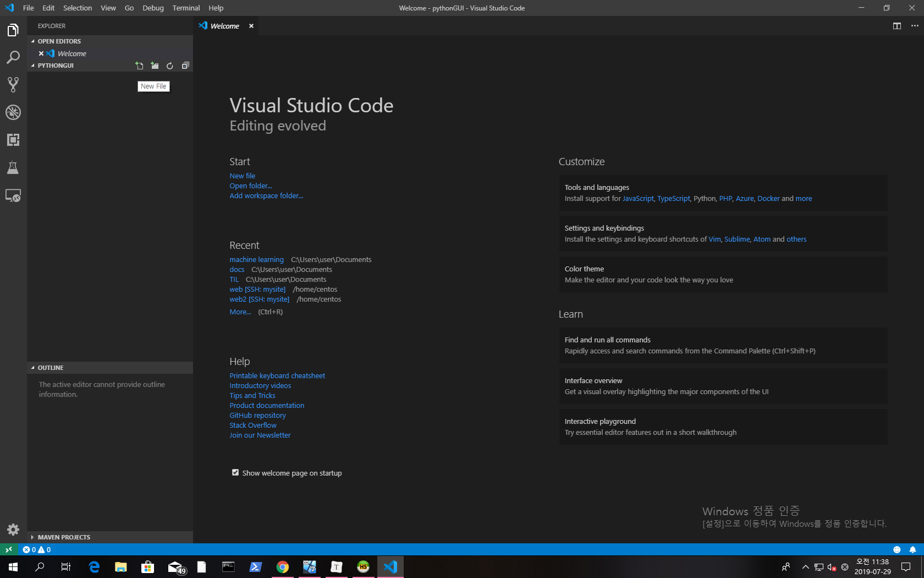Image resolution: width=924 pixels, height=578 pixels.
Task: Open Printable keyboard cheatsheet link
Action: pos(277,375)
